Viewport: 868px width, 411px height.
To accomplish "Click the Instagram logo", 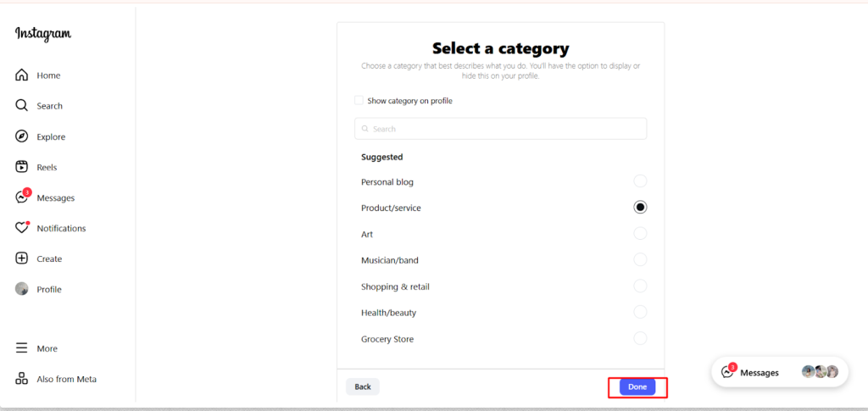I will click(x=43, y=34).
